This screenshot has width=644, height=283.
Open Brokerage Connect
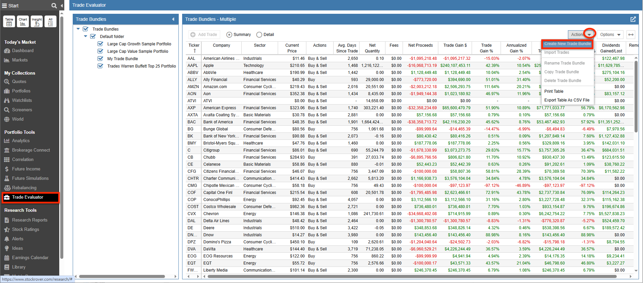pyautogui.click(x=31, y=150)
